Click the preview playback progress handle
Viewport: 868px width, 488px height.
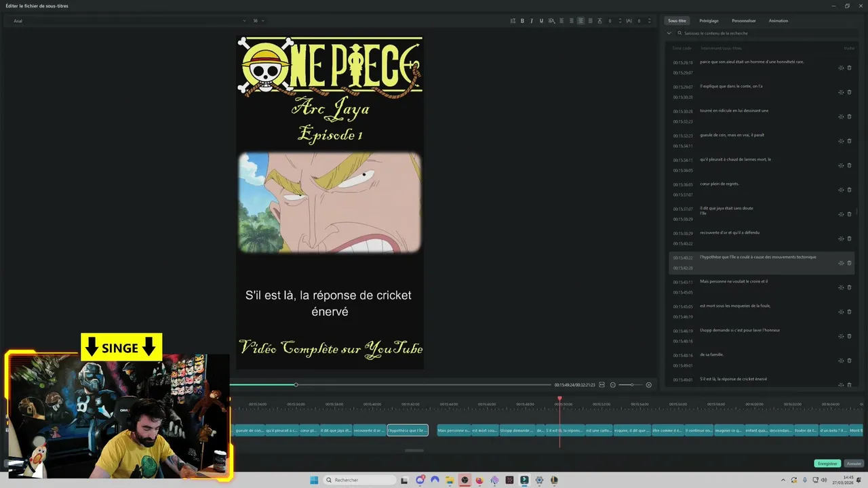296,385
